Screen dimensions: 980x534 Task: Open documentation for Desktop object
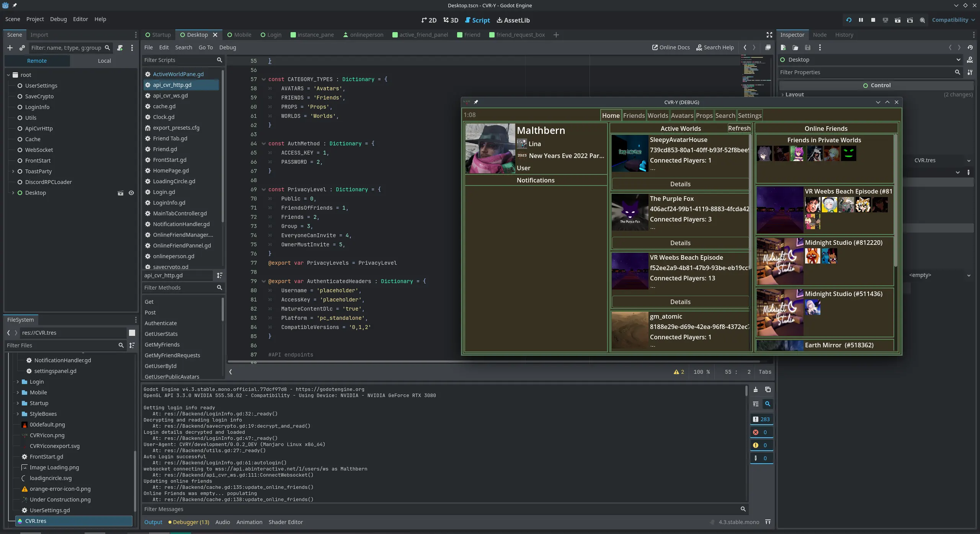970,60
